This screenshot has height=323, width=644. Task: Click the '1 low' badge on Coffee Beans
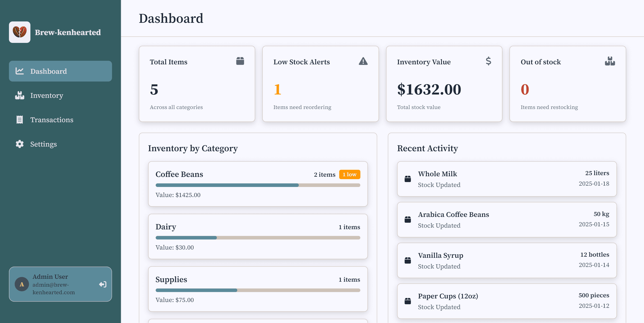(x=350, y=174)
